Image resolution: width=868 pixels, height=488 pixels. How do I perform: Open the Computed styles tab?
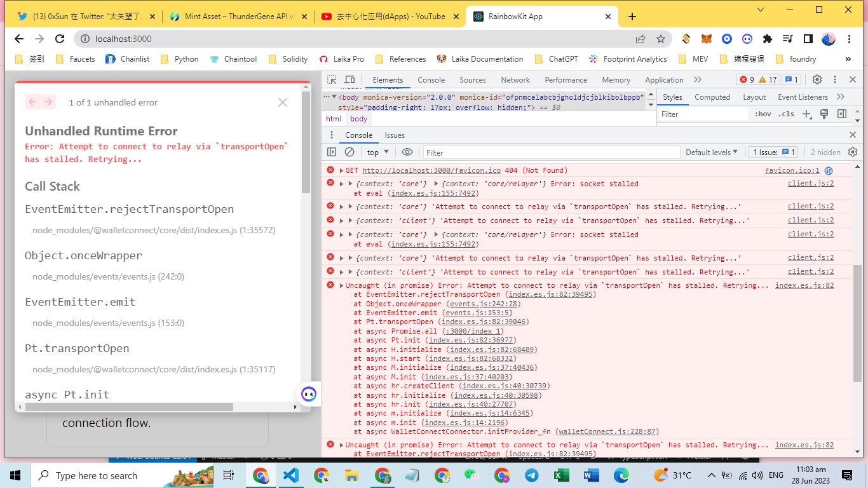click(x=712, y=97)
